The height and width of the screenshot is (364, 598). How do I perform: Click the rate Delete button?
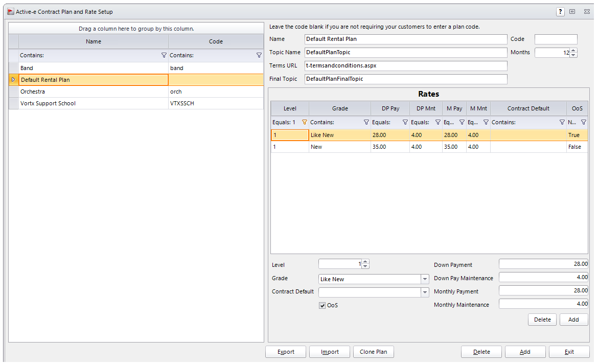pyautogui.click(x=542, y=320)
